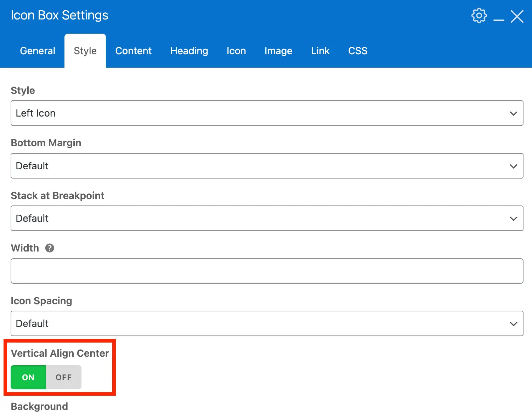This screenshot has width=532, height=418.
Task: Open the Heading tab
Action: tap(189, 51)
